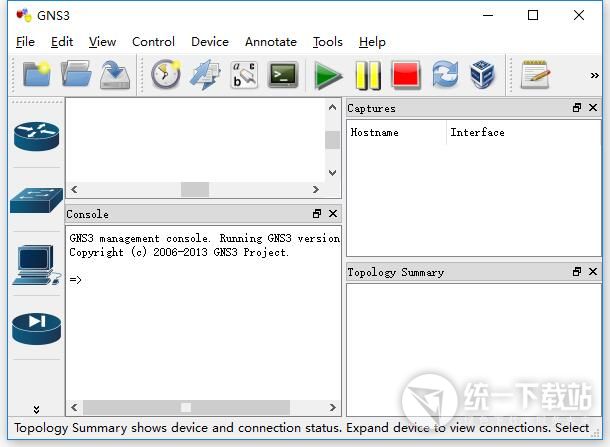Open the View menu
610x447 pixels.
pos(102,42)
